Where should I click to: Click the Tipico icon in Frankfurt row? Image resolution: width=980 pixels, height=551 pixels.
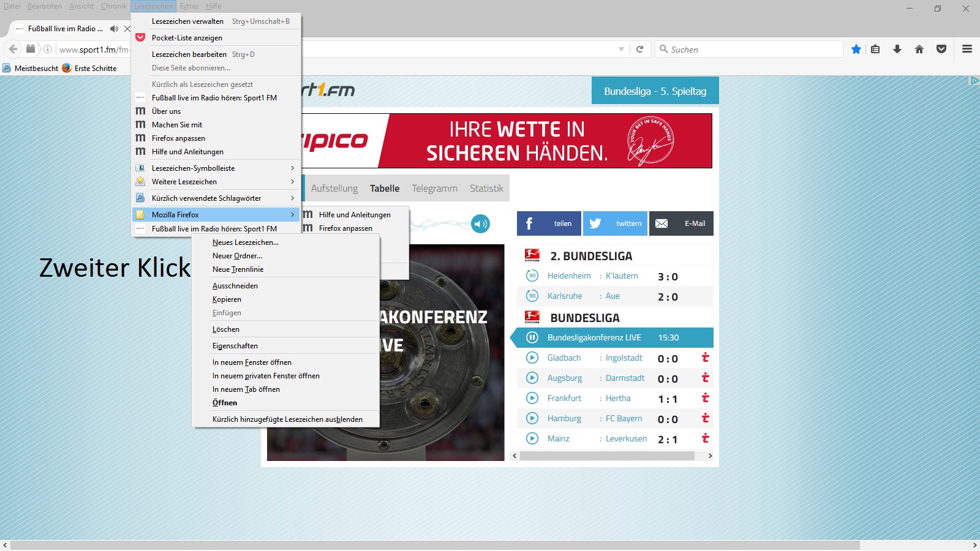pyautogui.click(x=705, y=397)
